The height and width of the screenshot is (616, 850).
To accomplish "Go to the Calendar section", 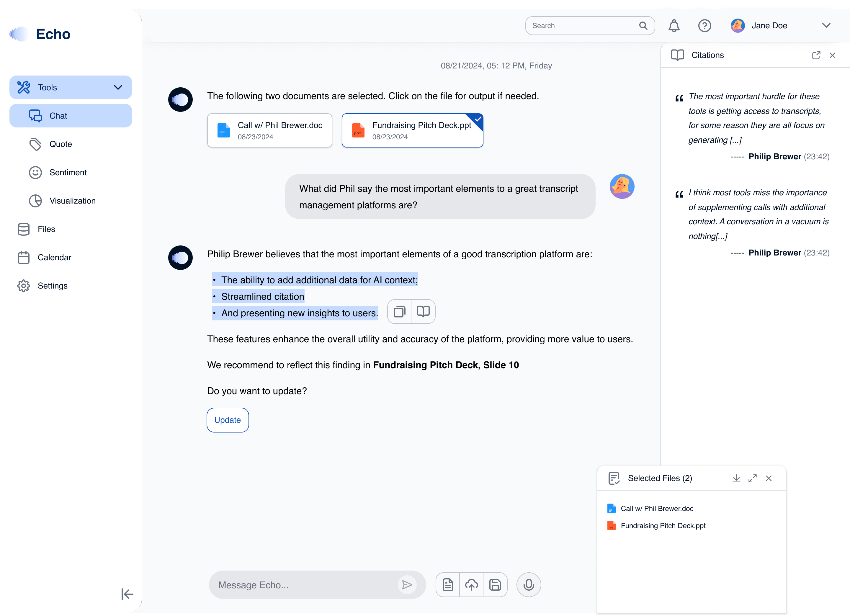I will 54,258.
